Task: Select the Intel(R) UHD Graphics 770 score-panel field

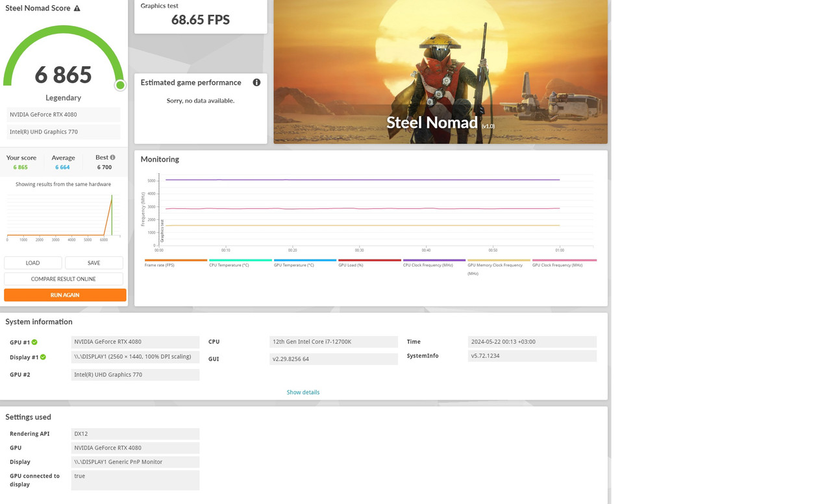Action: (63, 132)
